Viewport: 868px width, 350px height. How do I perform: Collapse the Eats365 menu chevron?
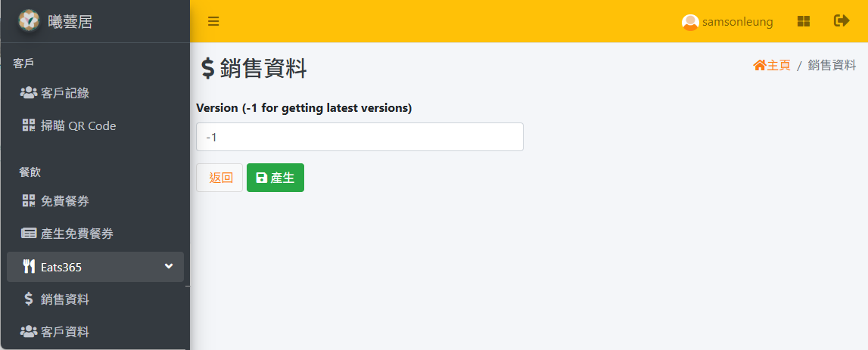169,267
